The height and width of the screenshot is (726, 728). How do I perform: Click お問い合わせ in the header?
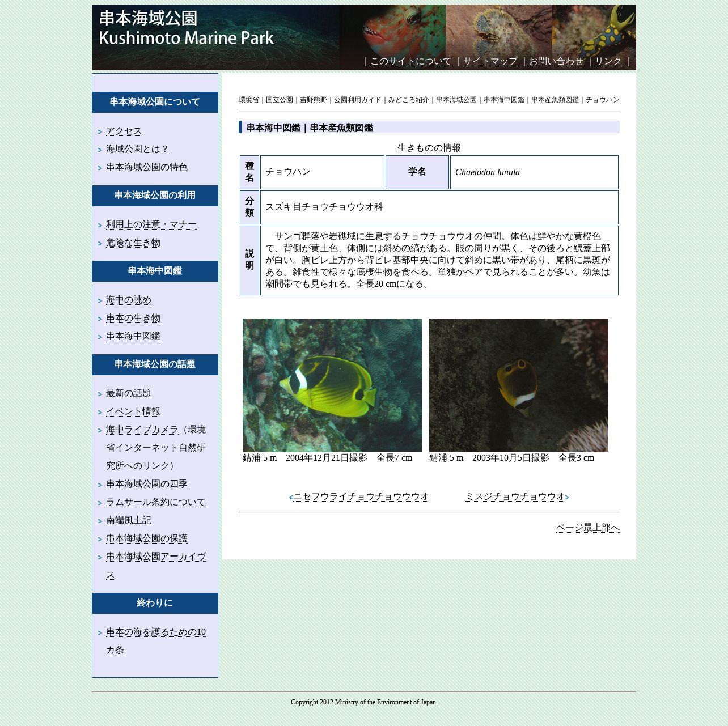tap(556, 61)
